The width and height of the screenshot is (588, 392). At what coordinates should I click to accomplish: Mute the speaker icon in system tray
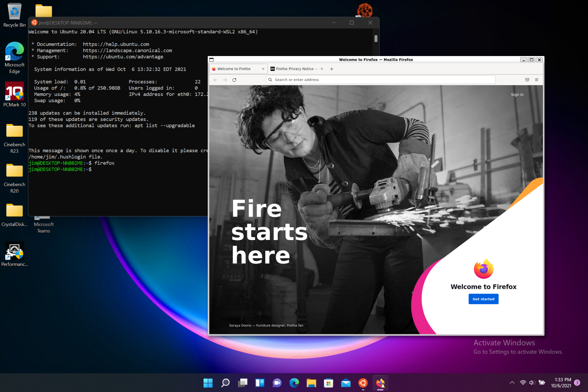pyautogui.click(x=532, y=382)
